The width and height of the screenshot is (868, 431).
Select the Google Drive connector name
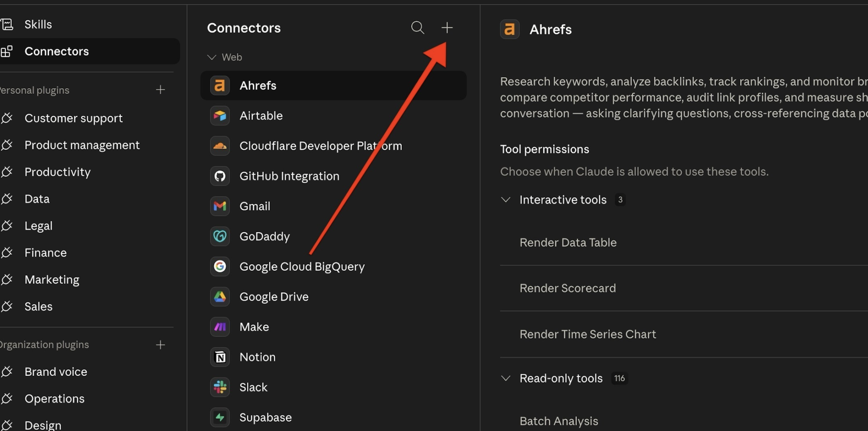click(274, 297)
